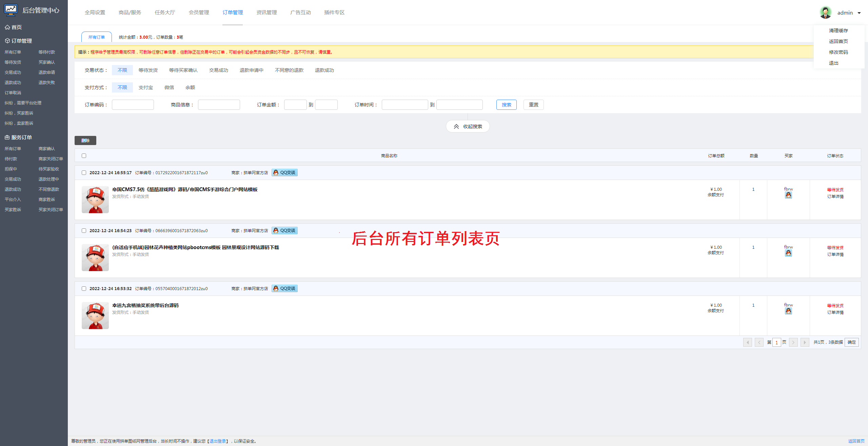Click 退出登录 link in footer
The image size is (868, 446).
(x=218, y=441)
